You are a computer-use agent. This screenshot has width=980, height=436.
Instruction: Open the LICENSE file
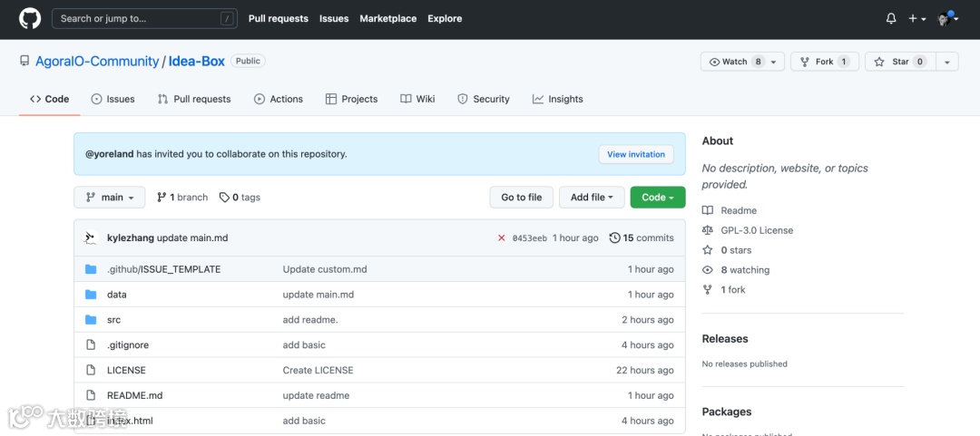click(x=126, y=370)
